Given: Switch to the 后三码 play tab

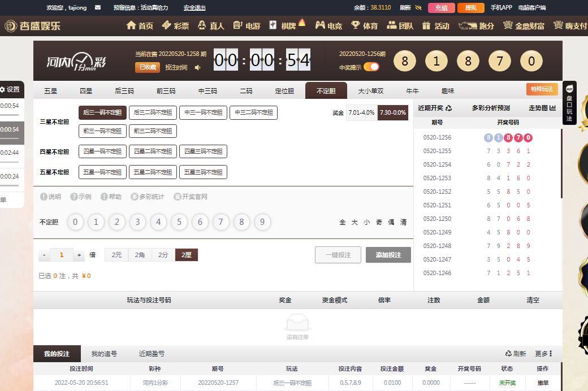Looking at the screenshot, I should [x=124, y=91].
